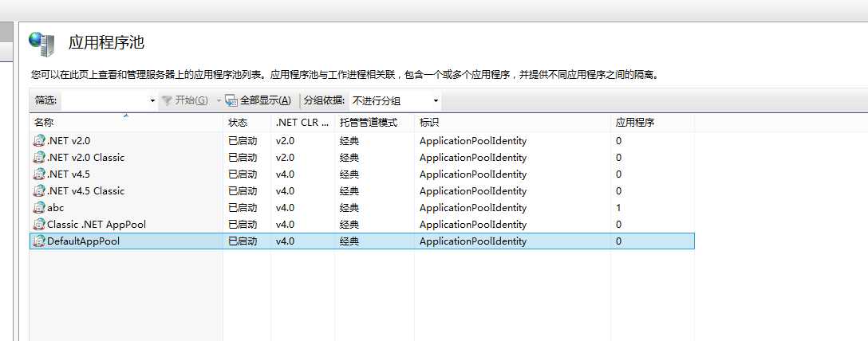Select the Classic .NET AppPool name
Screen dimensions: 868x341
click(97, 225)
